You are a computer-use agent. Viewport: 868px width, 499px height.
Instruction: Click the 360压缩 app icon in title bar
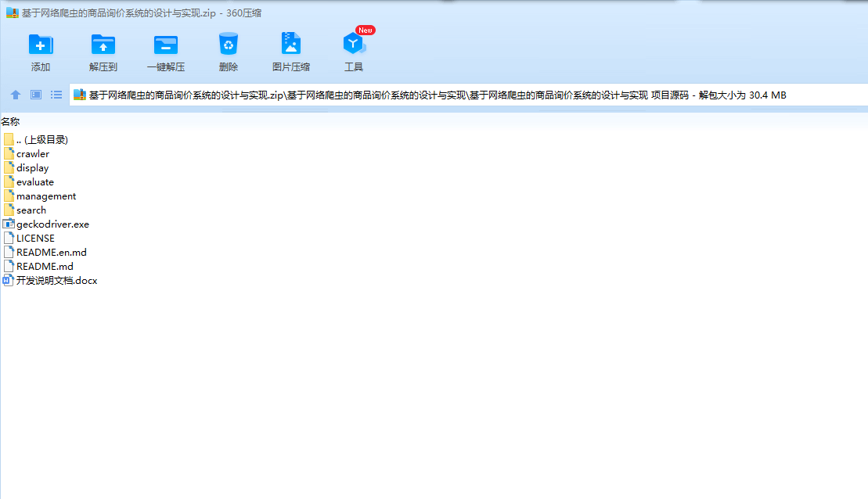point(13,13)
